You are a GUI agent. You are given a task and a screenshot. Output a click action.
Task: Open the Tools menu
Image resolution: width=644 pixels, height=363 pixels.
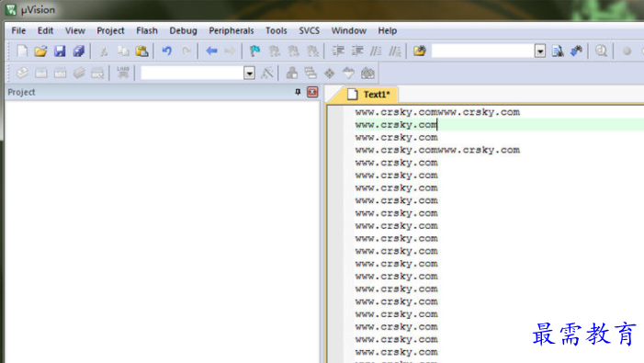pyautogui.click(x=276, y=31)
